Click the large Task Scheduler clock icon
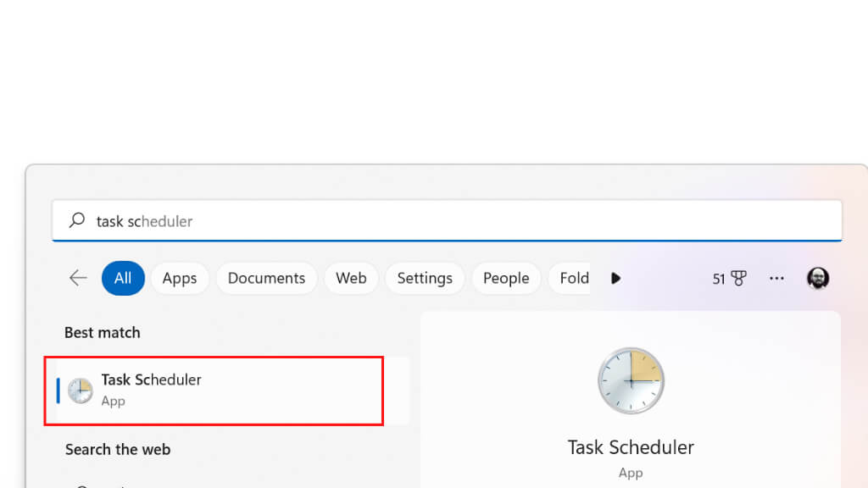 [x=631, y=380]
